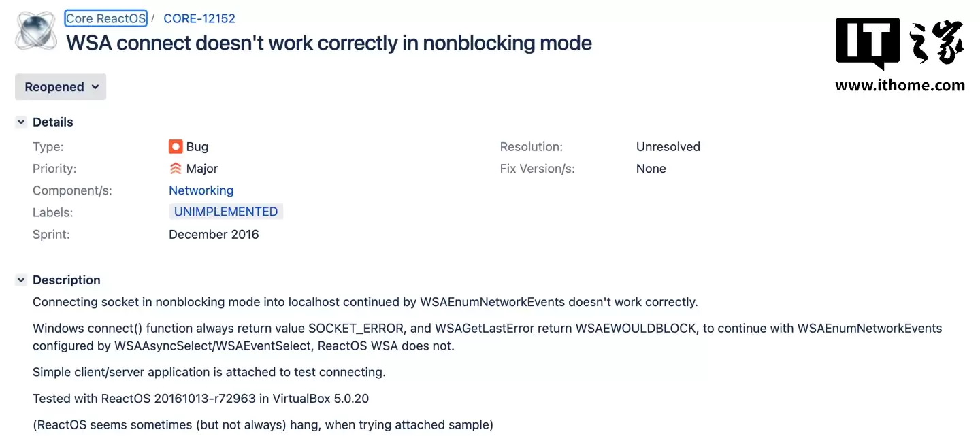
Task: Select the CORE-12152 issue breadcrumb
Action: tap(199, 18)
